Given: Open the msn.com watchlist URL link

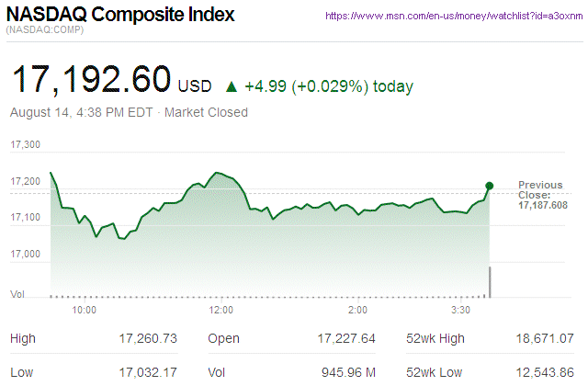Looking at the screenshot, I should (x=455, y=17).
